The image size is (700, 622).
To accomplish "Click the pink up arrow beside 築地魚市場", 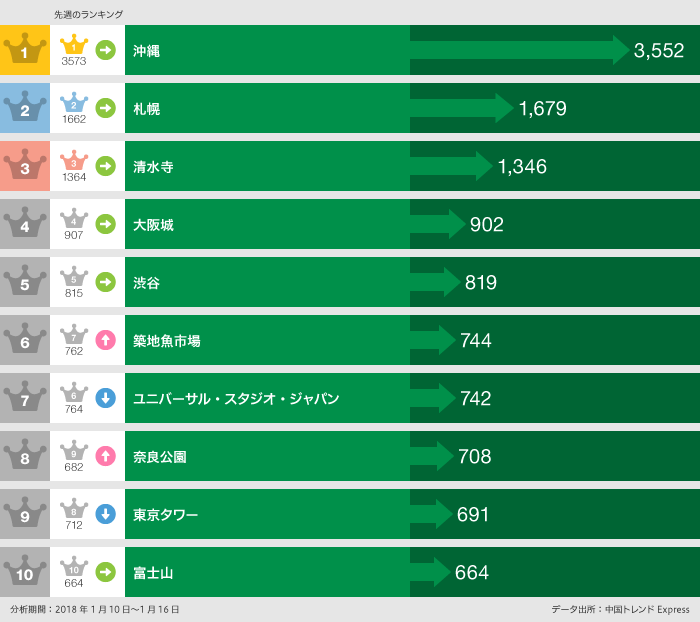I will click(105, 340).
